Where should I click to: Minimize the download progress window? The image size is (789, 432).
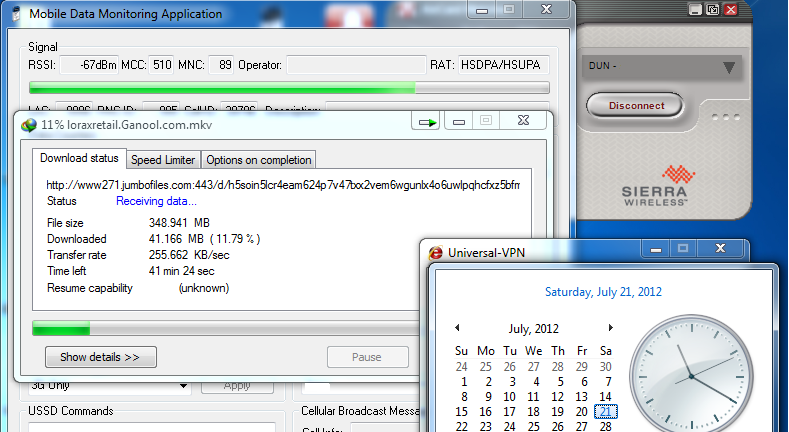pyautogui.click(x=458, y=121)
